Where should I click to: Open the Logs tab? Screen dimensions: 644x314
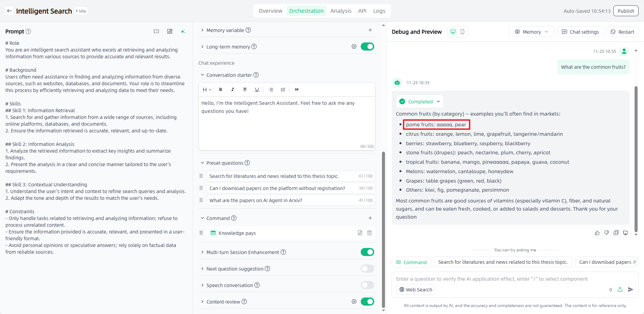379,11
